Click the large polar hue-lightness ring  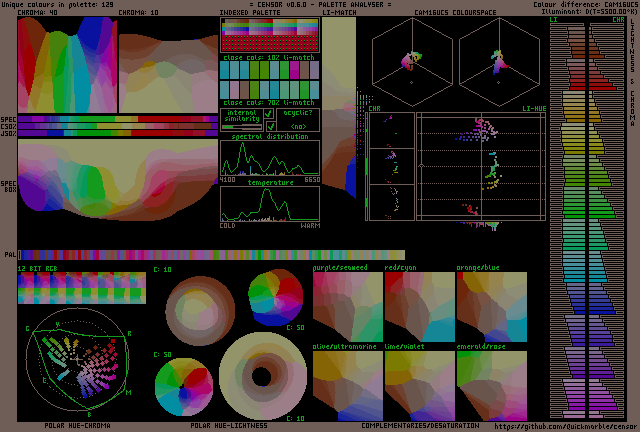point(264,378)
